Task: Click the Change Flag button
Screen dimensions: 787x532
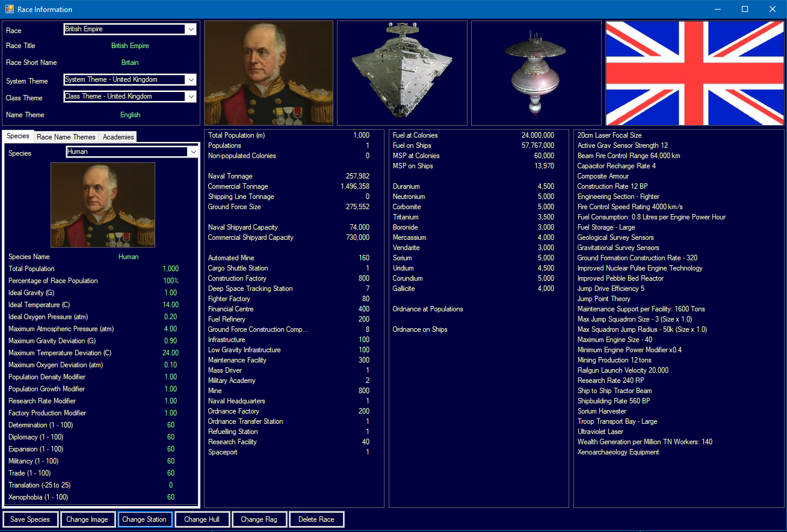Action: click(x=259, y=519)
